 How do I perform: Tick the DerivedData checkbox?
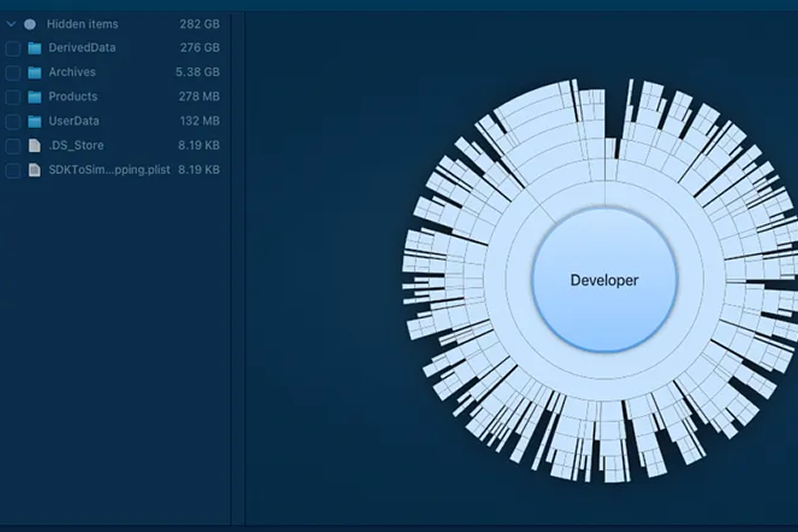click(13, 48)
